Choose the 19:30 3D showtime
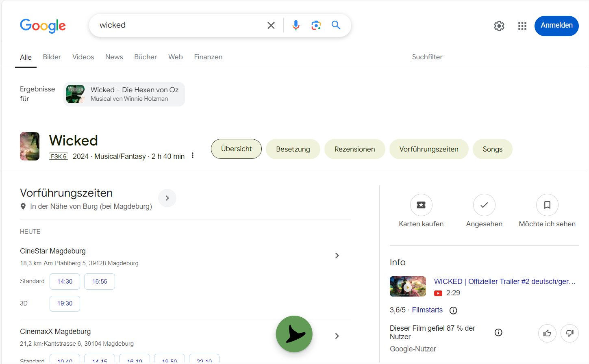Image resolution: width=589 pixels, height=364 pixels. (65, 303)
